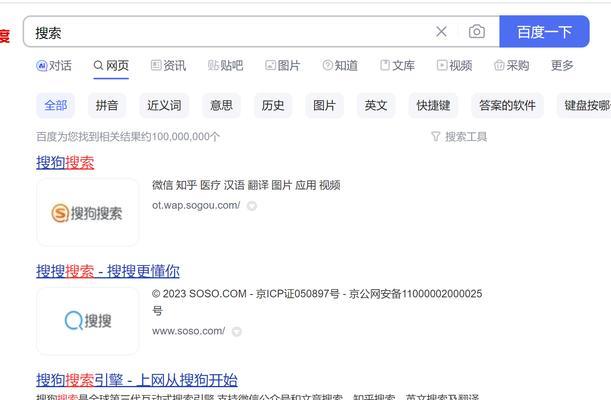The width and height of the screenshot is (611, 400).
Task: Select the 英文 filter chip
Action: (376, 105)
